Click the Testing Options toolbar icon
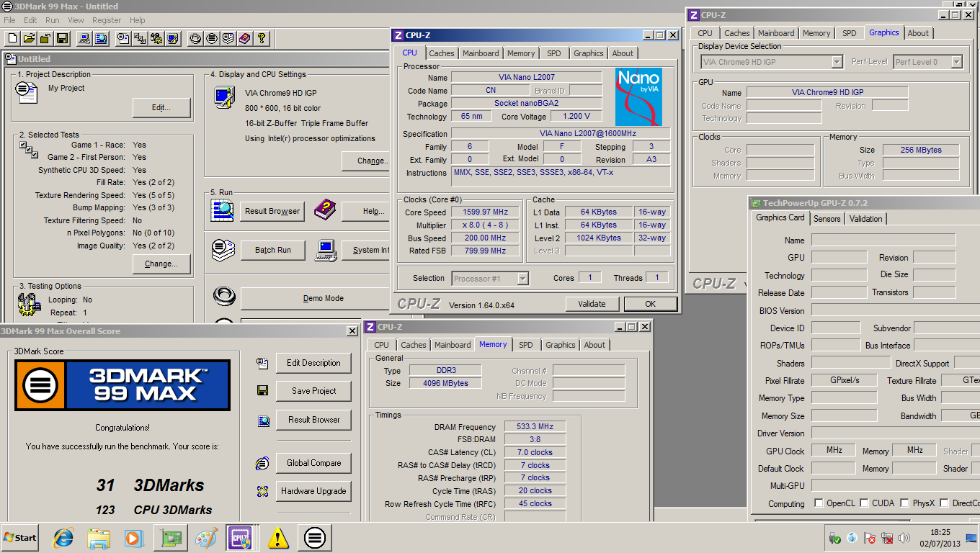This screenshot has height=553, width=980. pos(156,38)
